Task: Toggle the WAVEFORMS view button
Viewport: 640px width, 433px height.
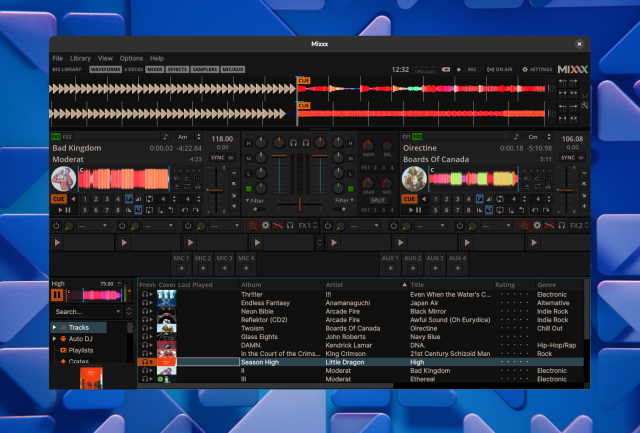Action: click(x=104, y=70)
